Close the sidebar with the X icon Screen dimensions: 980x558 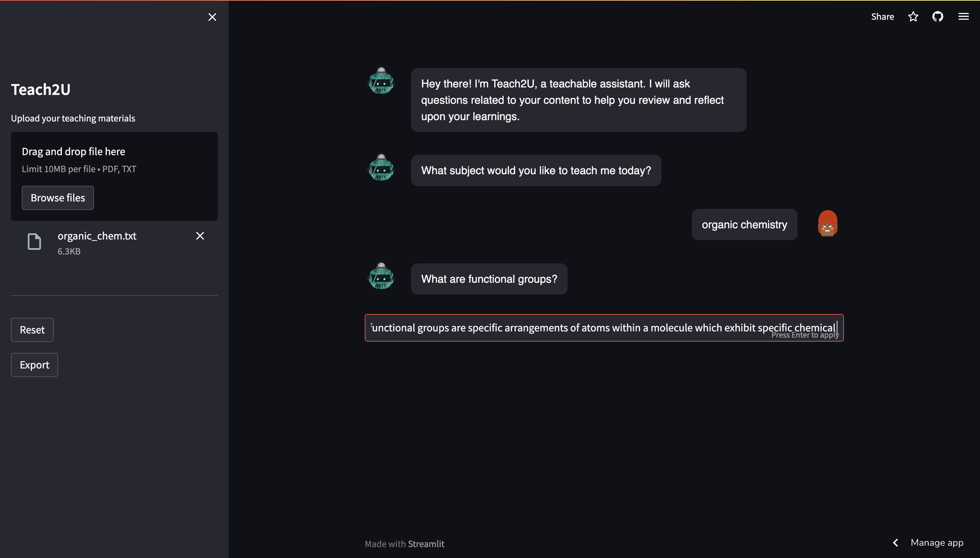click(212, 17)
